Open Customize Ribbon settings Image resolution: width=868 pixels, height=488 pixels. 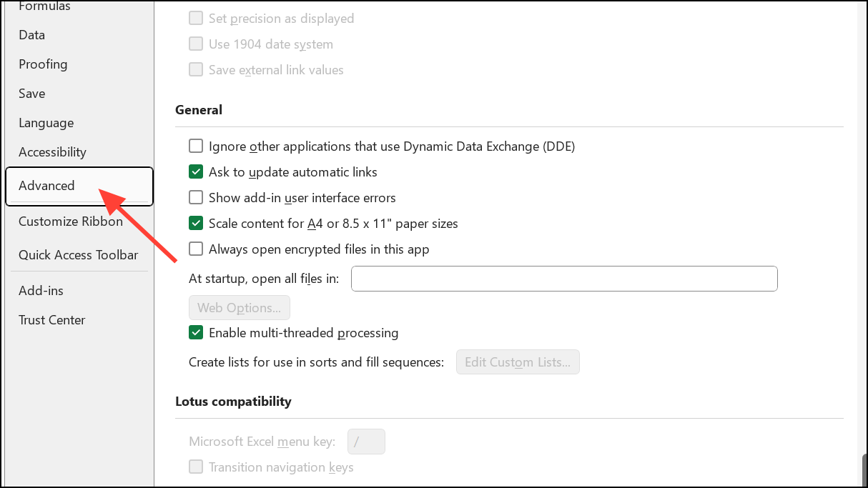coord(71,221)
